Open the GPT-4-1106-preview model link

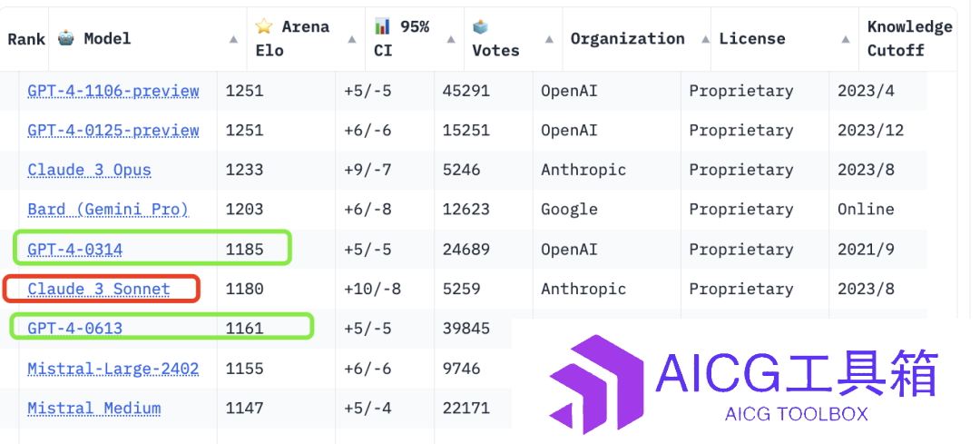[113, 92]
